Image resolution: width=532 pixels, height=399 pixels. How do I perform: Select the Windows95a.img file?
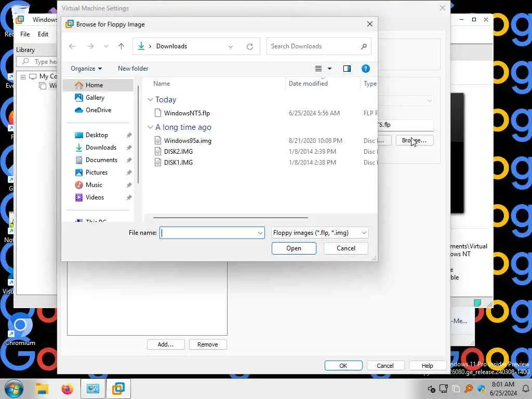[188, 141]
